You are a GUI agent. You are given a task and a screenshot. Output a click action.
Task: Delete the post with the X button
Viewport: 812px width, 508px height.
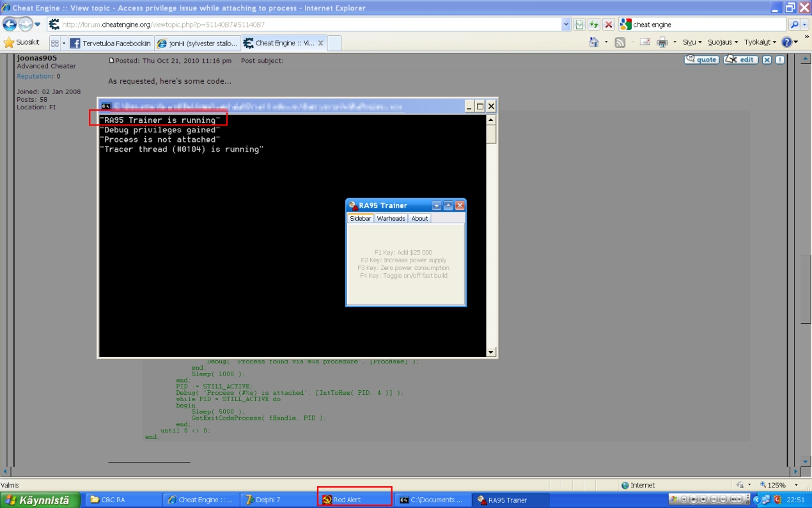pos(767,60)
